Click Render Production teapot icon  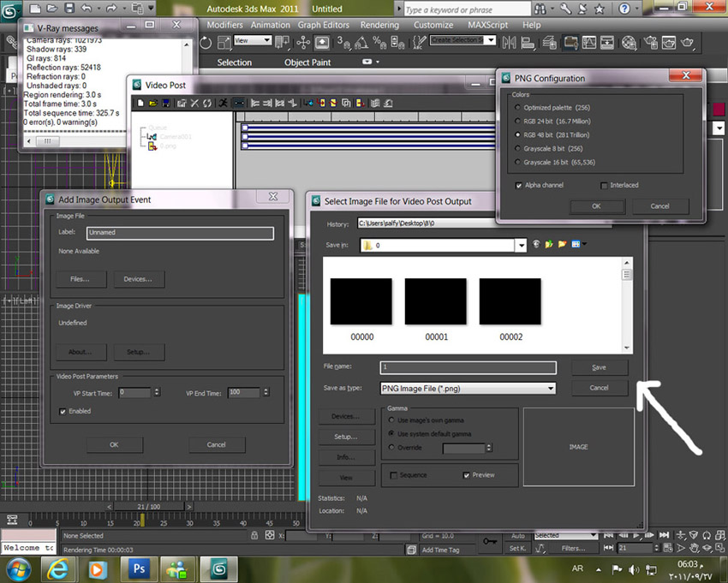click(688, 43)
